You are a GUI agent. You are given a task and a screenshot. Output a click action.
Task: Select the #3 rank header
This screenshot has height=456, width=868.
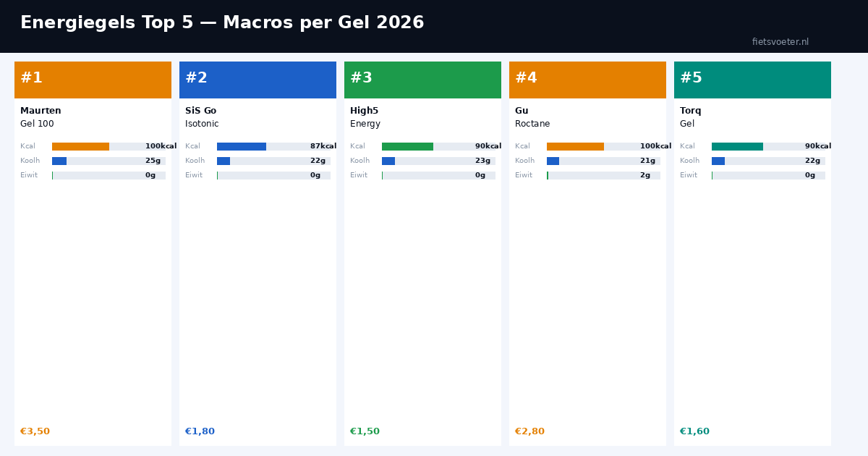[422, 80]
